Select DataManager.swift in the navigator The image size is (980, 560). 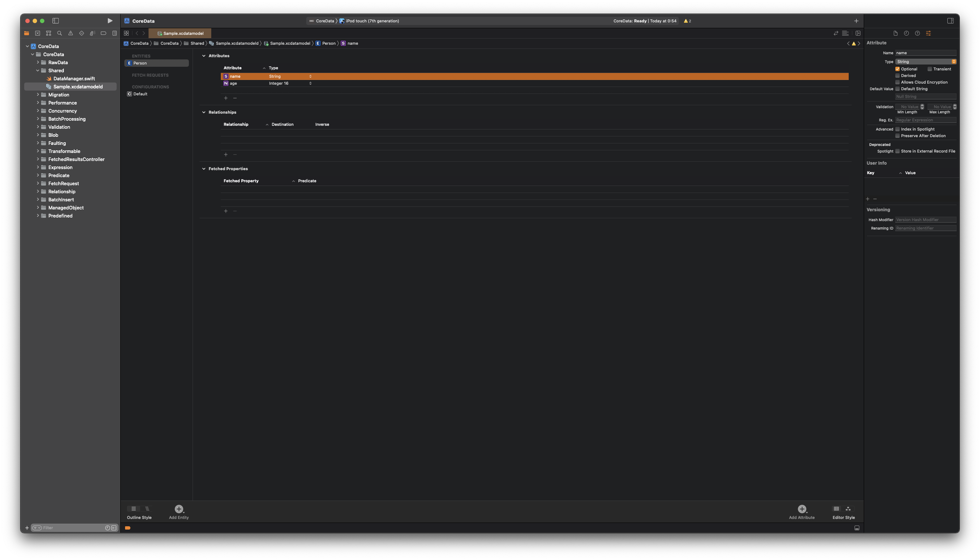point(74,78)
